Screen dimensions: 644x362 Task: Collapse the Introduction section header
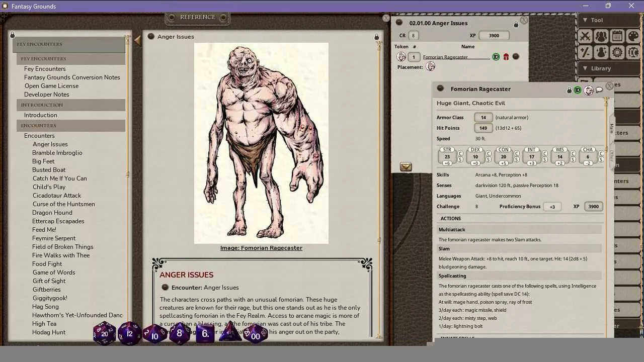click(71, 105)
